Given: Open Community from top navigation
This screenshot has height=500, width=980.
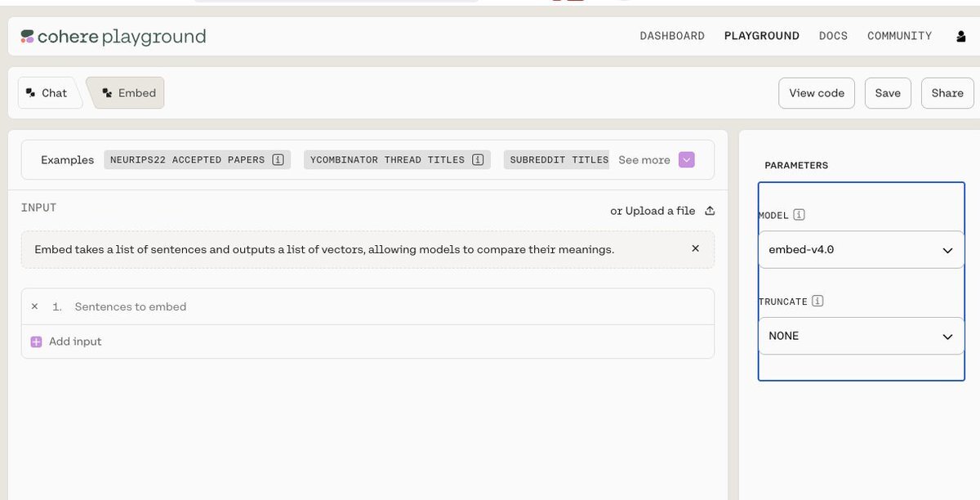Looking at the screenshot, I should tap(899, 36).
